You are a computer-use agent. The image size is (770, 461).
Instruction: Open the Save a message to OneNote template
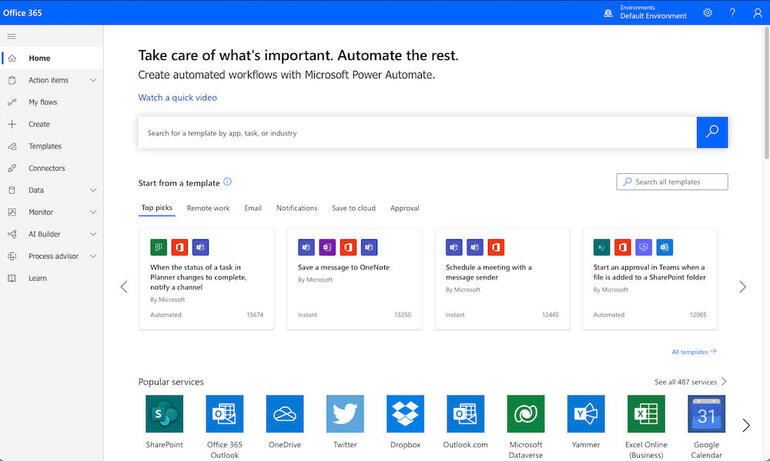pyautogui.click(x=355, y=279)
